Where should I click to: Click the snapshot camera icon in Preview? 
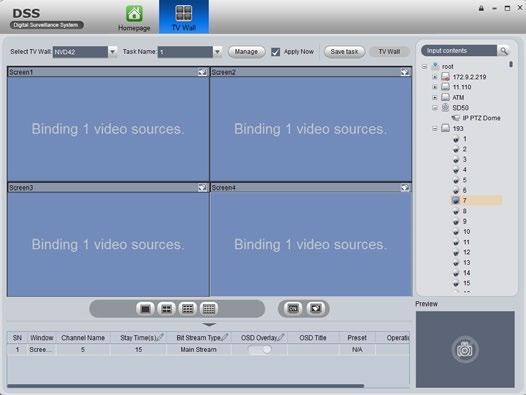[465, 349]
